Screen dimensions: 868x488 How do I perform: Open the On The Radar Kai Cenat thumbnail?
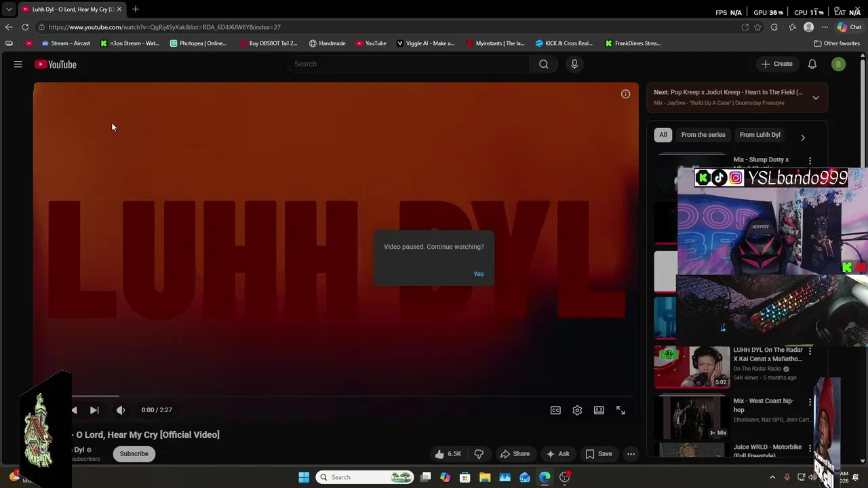click(x=692, y=367)
